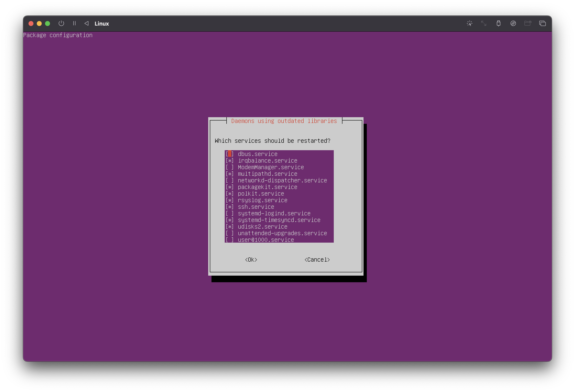Toggle systemd-logind.service checkbox
Image resolution: width=575 pixels, height=392 pixels.
230,214
